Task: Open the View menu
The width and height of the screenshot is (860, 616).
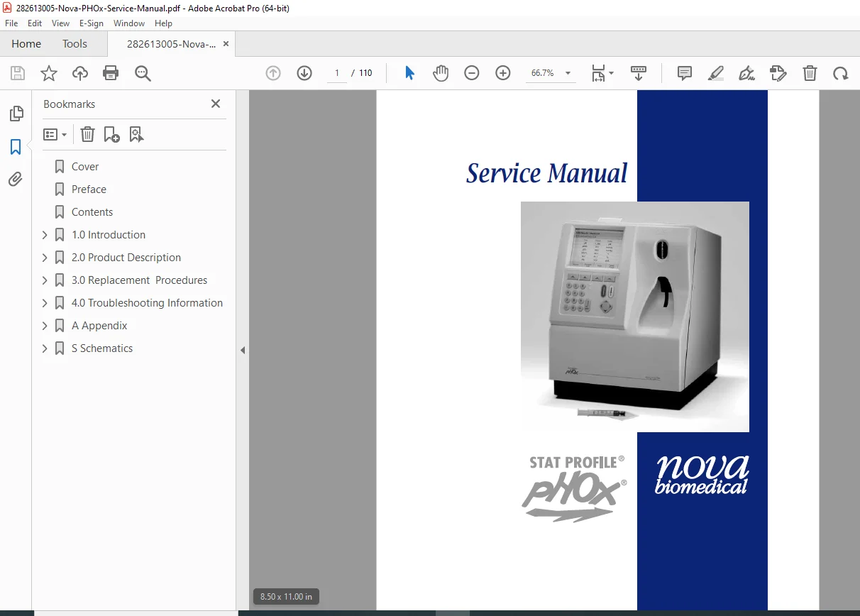Action: 60,23
